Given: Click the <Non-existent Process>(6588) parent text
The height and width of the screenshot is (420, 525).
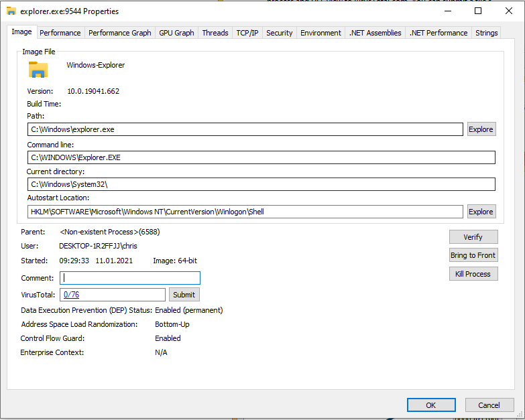Looking at the screenshot, I should coord(110,232).
